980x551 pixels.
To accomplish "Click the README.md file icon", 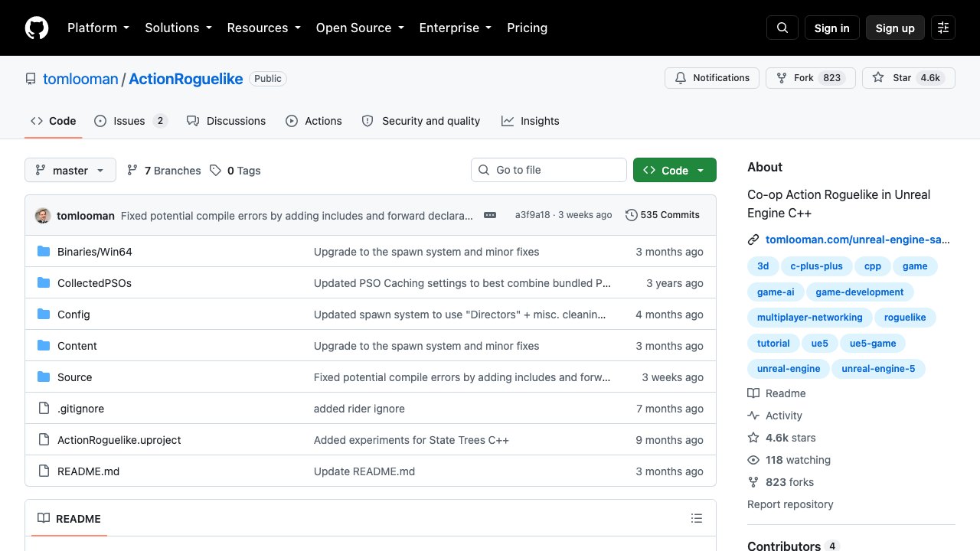I will (x=44, y=471).
